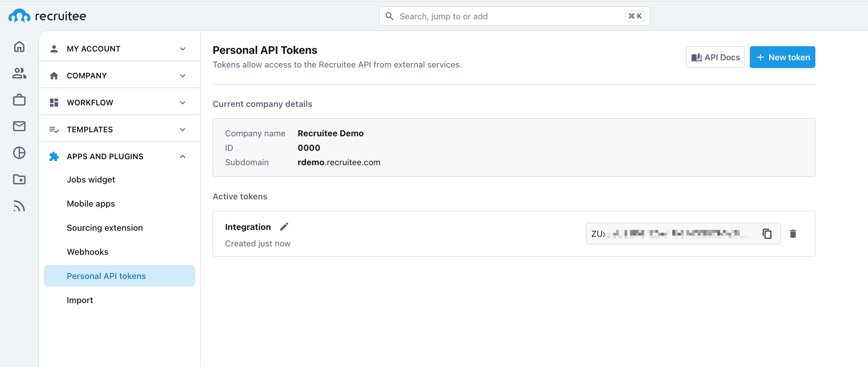
Task: Open the reports pie chart icon
Action: click(x=19, y=153)
